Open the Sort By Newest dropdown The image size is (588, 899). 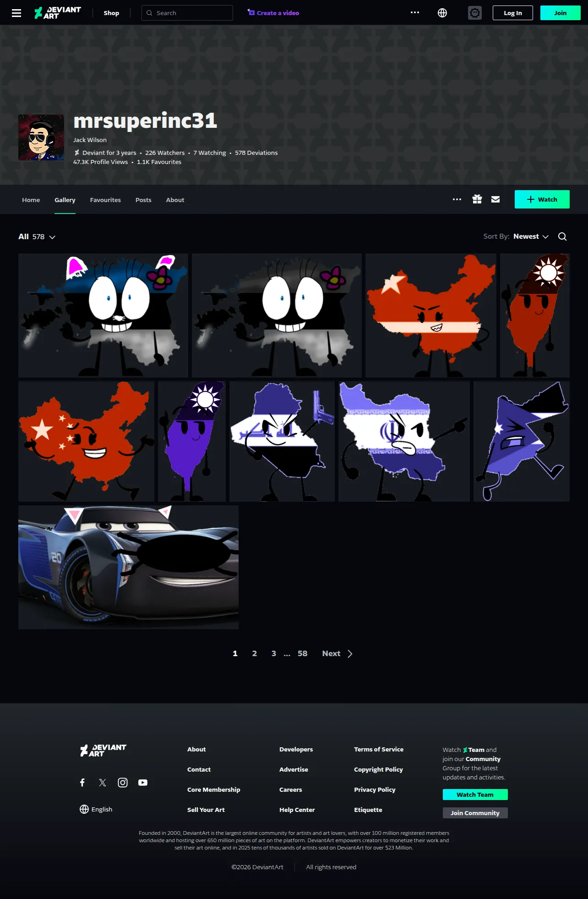pos(531,236)
